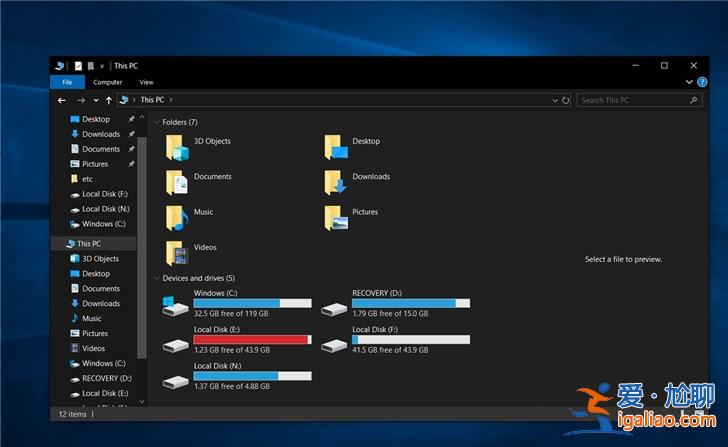Viewport: 728px width, 447px height.
Task: Open the Pictures folder in Folders group
Action: point(336,217)
